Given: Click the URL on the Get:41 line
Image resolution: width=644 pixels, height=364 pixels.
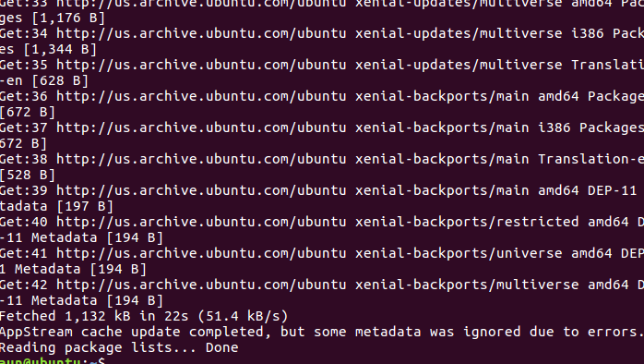Looking at the screenshot, I should (x=201, y=253).
